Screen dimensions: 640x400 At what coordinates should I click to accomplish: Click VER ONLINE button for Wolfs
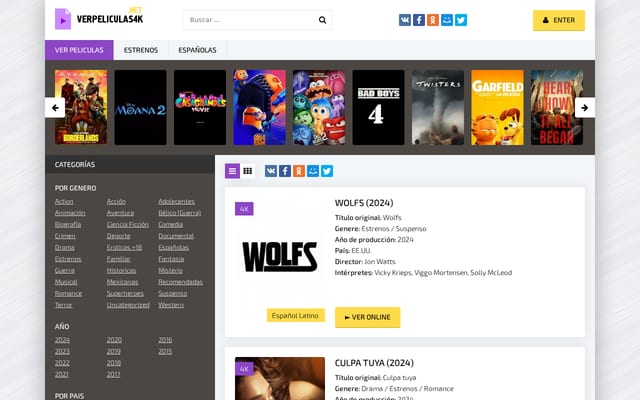point(367,317)
